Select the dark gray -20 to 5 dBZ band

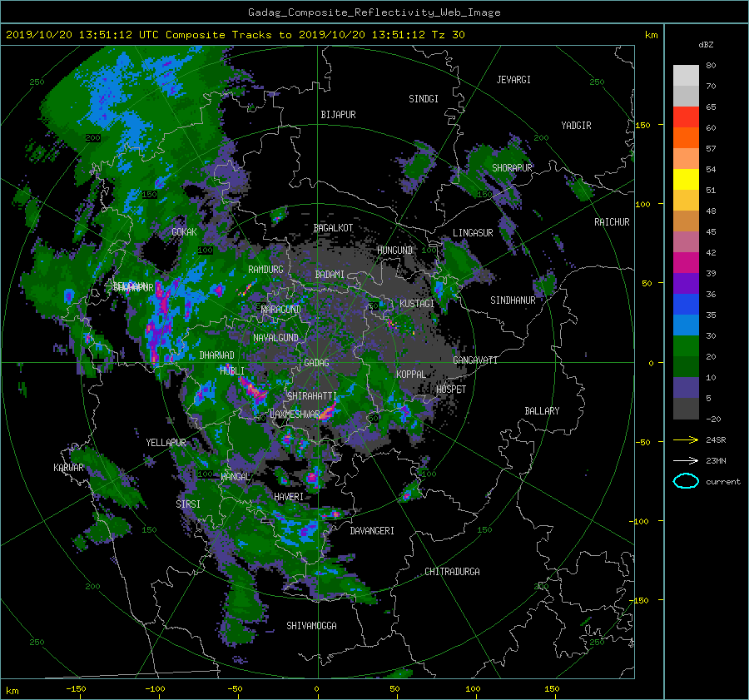coord(686,408)
